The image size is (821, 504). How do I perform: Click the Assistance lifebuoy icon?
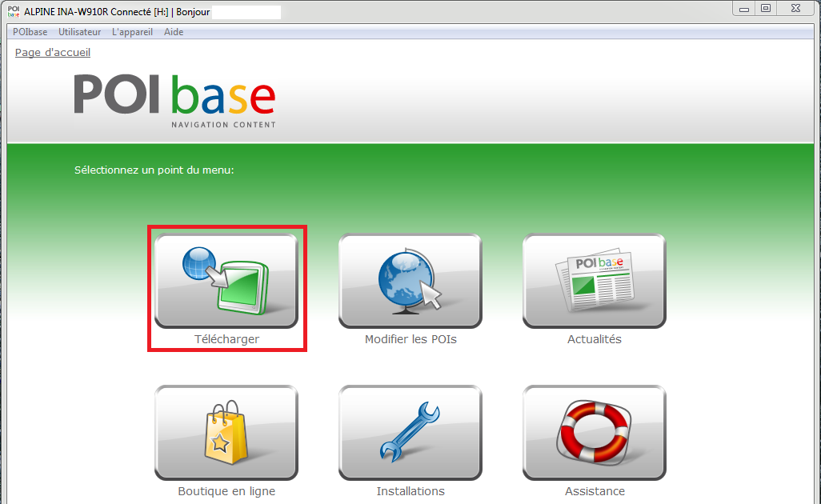pyautogui.click(x=594, y=432)
